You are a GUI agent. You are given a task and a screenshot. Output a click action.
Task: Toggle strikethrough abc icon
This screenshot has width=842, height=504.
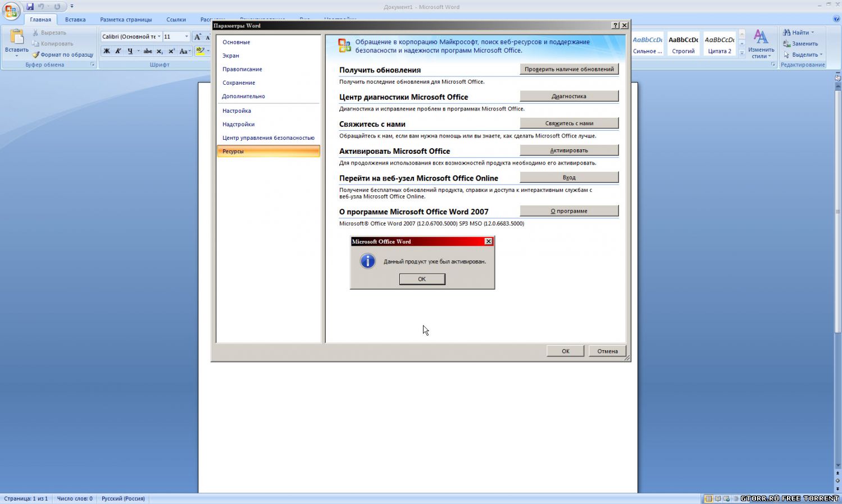(147, 51)
